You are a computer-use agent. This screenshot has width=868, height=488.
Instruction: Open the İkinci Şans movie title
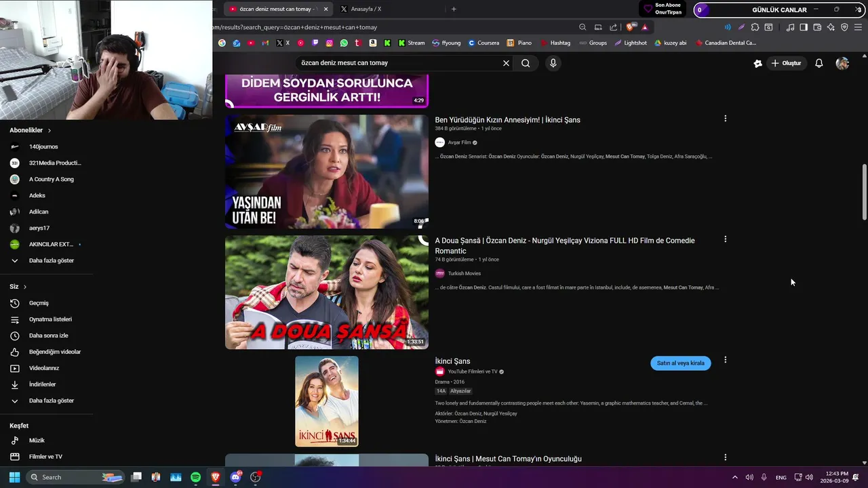pos(452,361)
